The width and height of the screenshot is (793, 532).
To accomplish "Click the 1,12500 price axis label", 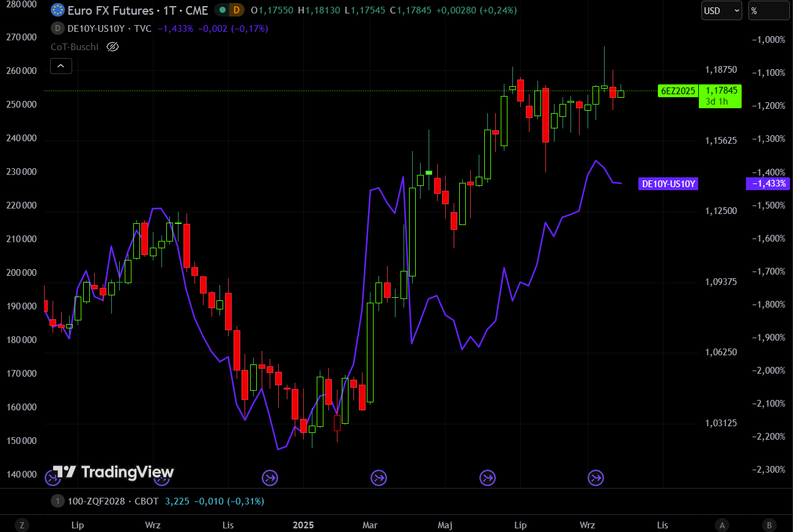I will pos(721,211).
